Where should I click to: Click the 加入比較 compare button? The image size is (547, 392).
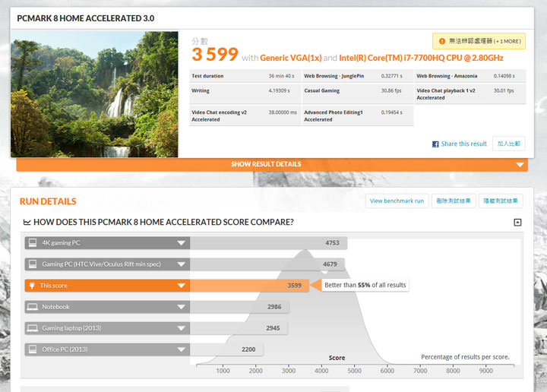point(508,144)
